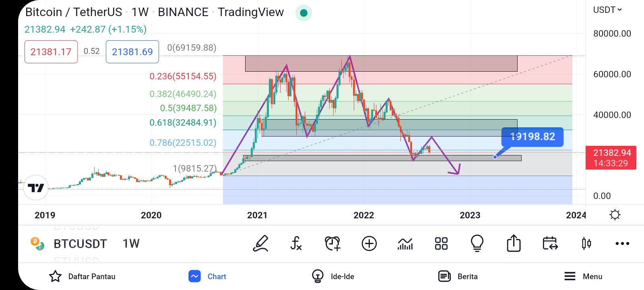Open chart settings gear icon
Image resolution: width=644 pixels, height=290 pixels.
[615, 215]
